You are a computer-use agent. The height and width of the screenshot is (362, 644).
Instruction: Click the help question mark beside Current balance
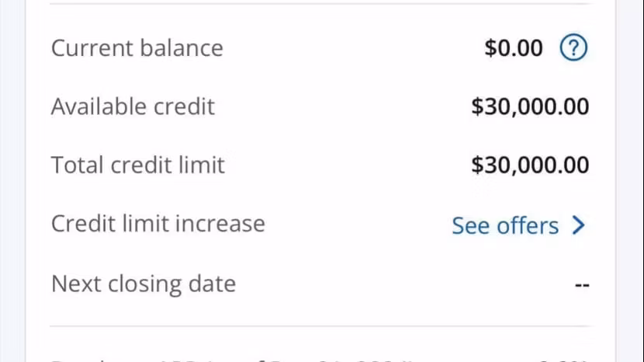[x=573, y=48]
